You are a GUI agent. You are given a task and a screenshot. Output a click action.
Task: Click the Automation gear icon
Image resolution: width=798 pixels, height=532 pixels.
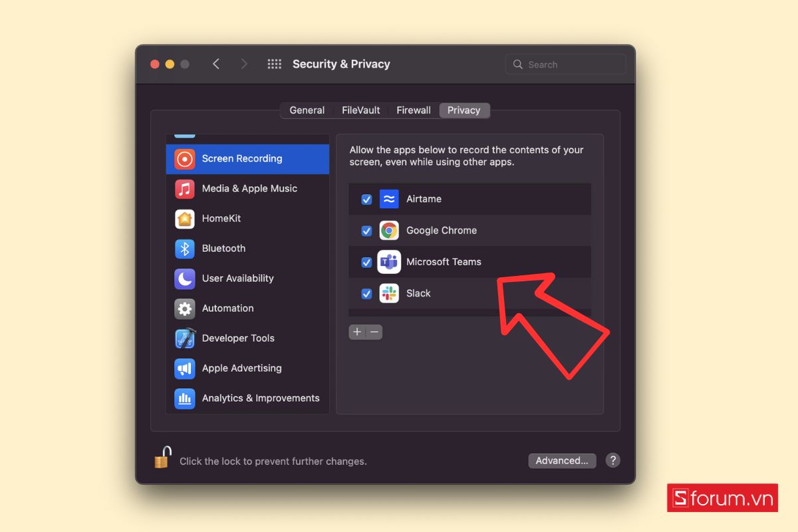pos(185,309)
